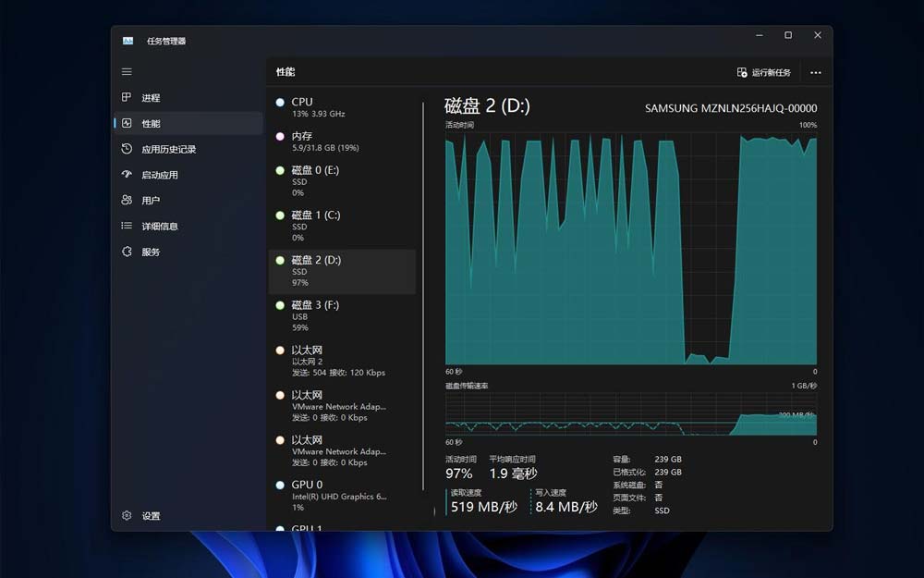This screenshot has height=578, width=924.
Task: Select 磁盘 0 (E:) resource entry
Action: (x=340, y=181)
